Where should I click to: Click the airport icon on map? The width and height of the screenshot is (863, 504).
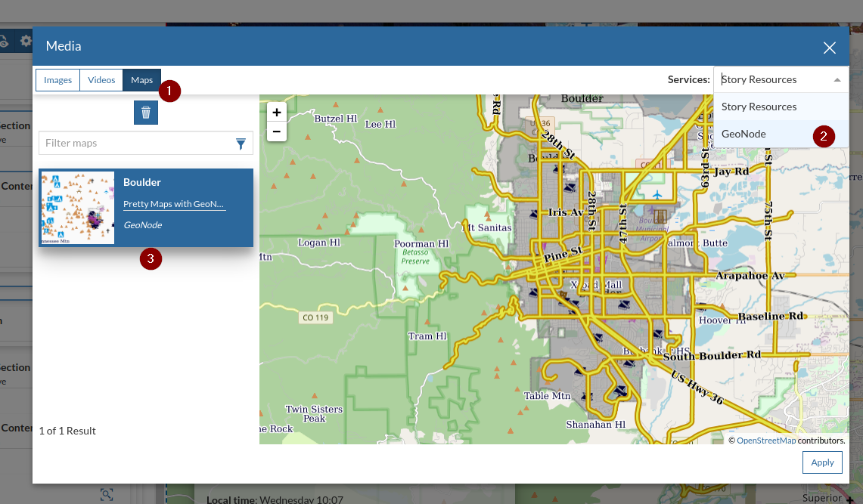pos(657,195)
